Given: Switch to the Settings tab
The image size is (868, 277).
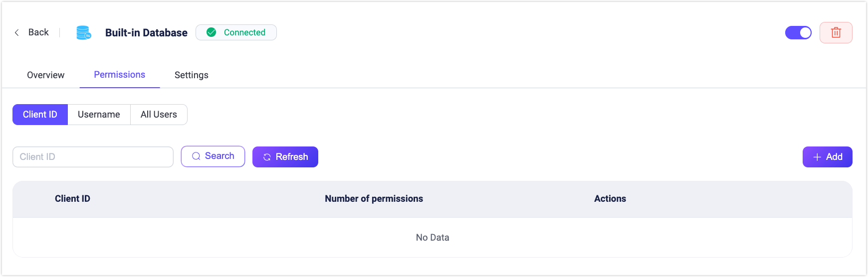Looking at the screenshot, I should (192, 75).
